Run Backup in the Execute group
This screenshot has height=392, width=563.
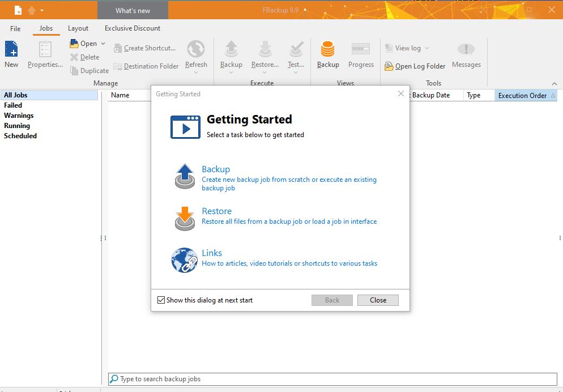pyautogui.click(x=231, y=56)
